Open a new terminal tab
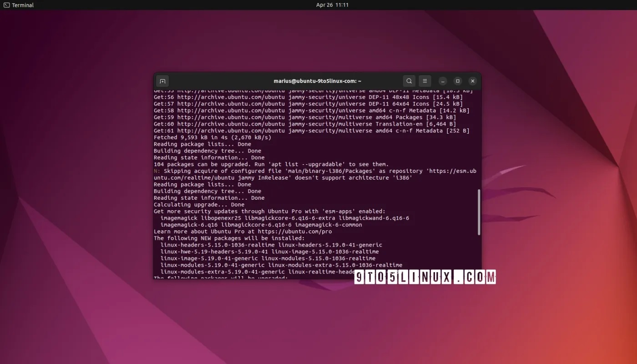 (x=162, y=81)
